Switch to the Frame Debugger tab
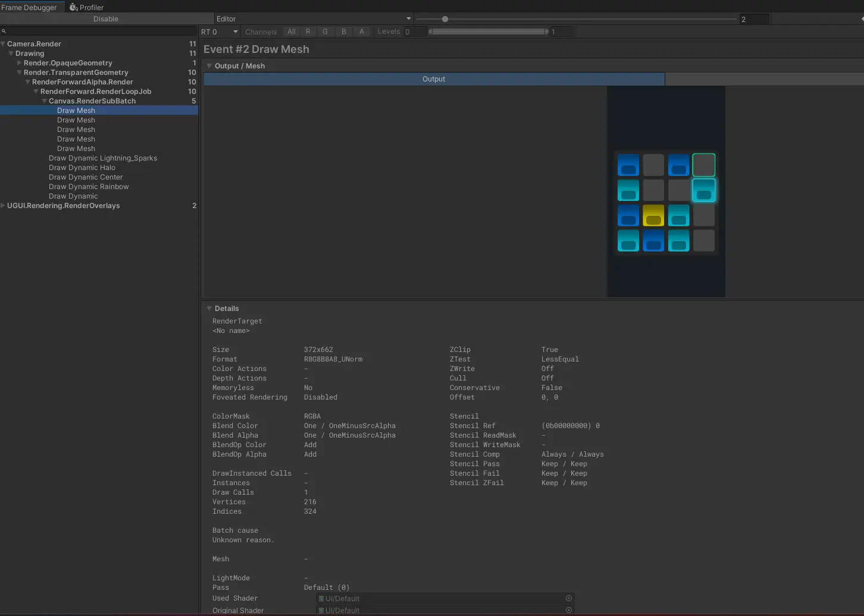 [29, 7]
